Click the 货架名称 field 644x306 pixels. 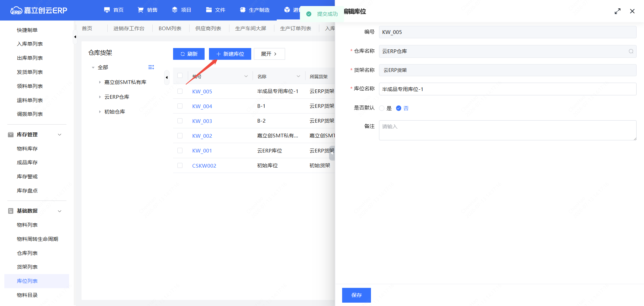507,70
